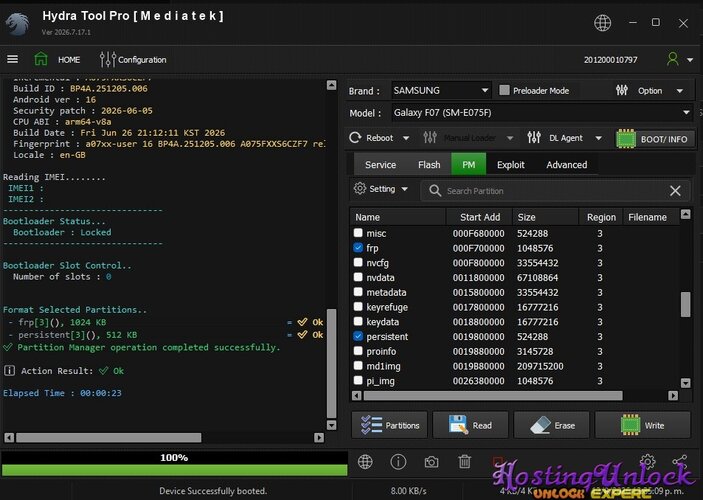Expand the user account dropdown arrow
The height and width of the screenshot is (500, 703).
pyautogui.click(x=690, y=60)
